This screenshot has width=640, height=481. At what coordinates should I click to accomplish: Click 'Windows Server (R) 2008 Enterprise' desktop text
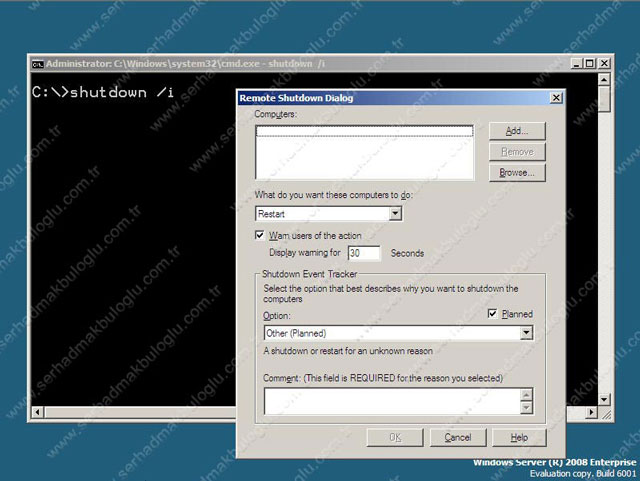click(555, 463)
